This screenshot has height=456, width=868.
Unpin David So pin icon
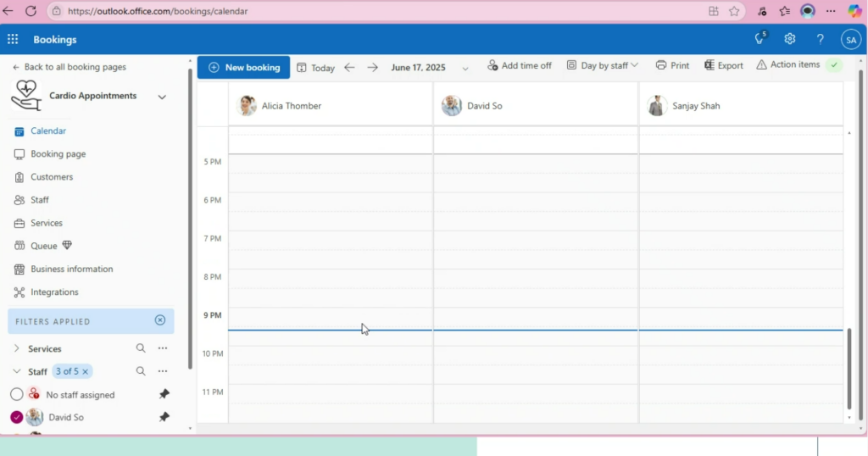point(164,417)
